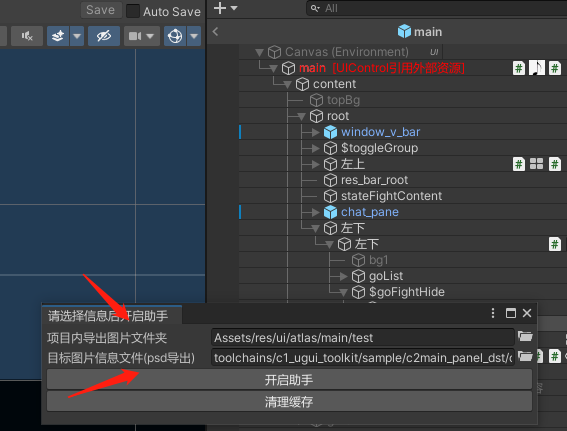Toggle the gizmos globe button

click(175, 36)
